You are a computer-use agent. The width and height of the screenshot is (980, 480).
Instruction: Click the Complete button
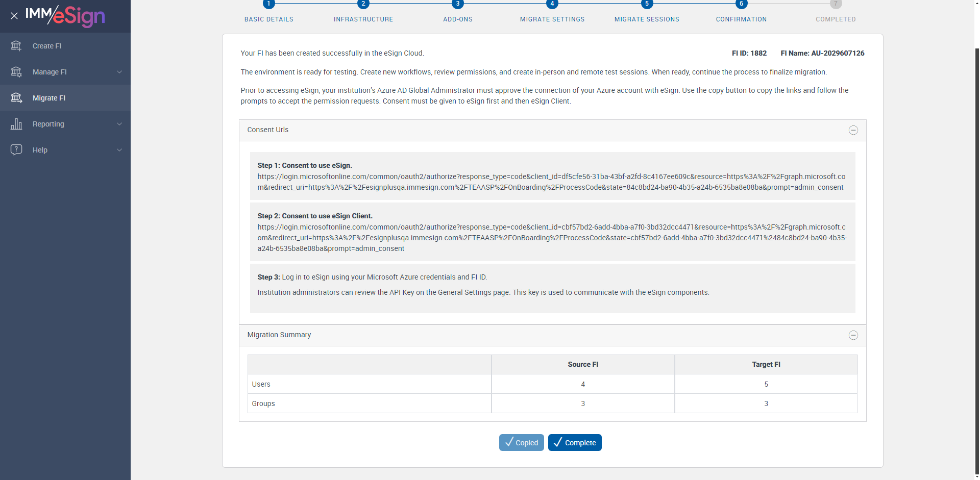tap(575, 443)
